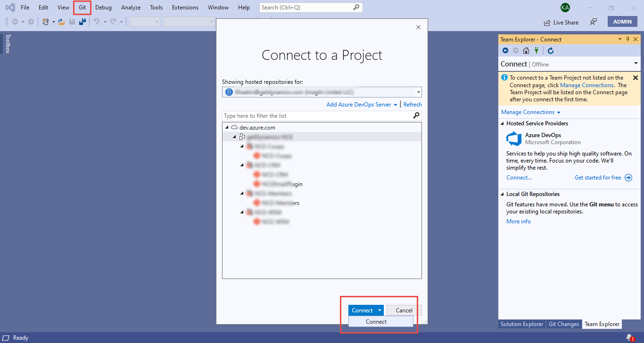Click the Azure DevOps logo
The width and height of the screenshot is (644, 343).
(514, 139)
